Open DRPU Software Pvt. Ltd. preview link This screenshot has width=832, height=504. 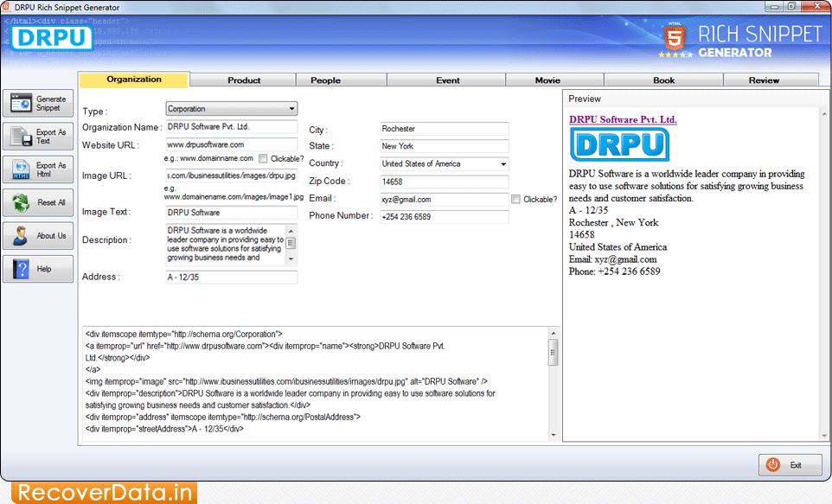623,119
